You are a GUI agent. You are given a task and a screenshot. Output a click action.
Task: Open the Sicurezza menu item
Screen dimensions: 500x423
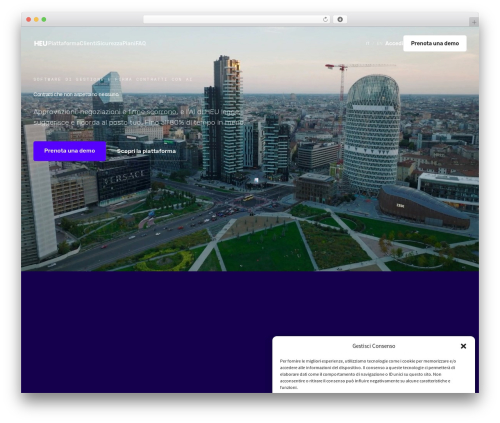coord(109,43)
